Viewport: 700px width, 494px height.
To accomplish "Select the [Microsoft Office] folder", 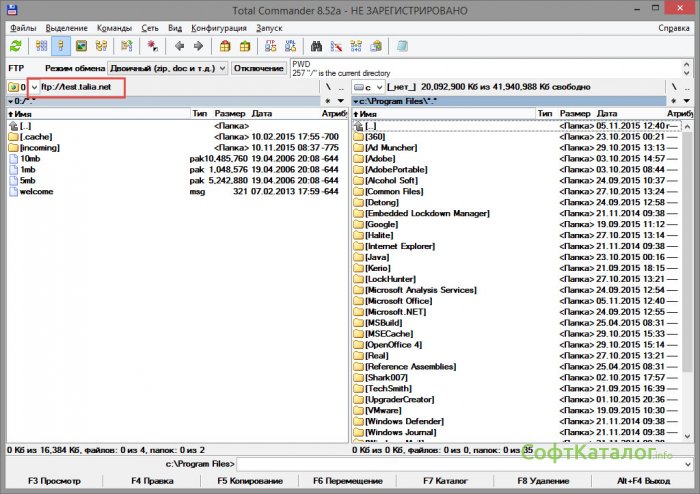I will 398,300.
